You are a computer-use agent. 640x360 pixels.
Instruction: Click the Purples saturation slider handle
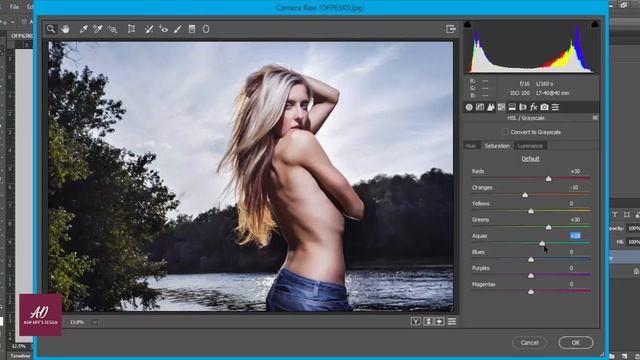pyautogui.click(x=531, y=276)
